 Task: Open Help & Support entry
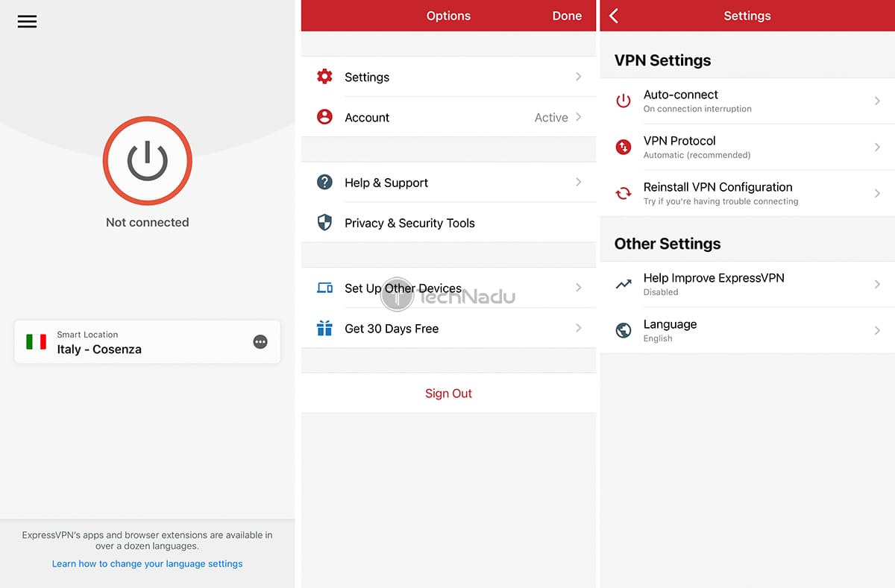point(449,183)
